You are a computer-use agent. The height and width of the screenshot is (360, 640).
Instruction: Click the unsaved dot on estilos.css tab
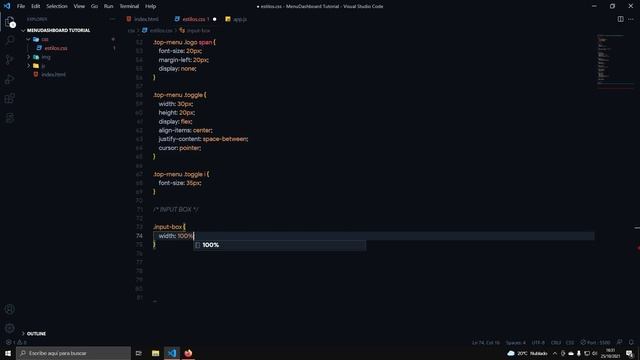point(215,19)
